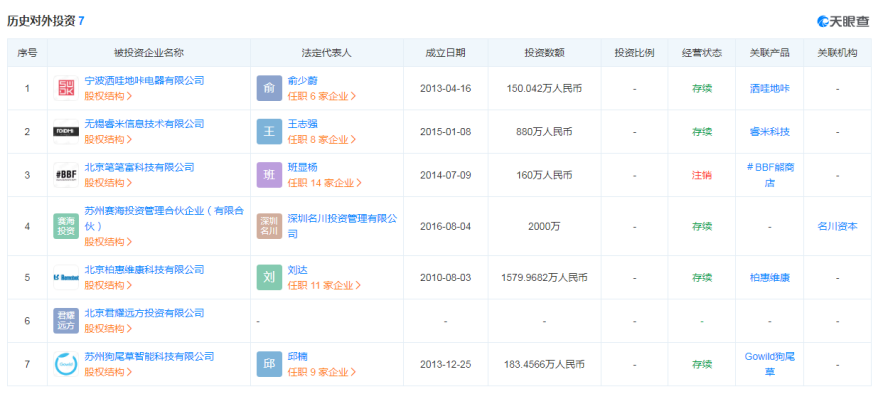Expand 股权结构 under 宁波洒哇地咔电器有限公司
The width and height of the screenshot is (883, 399).
(x=108, y=96)
